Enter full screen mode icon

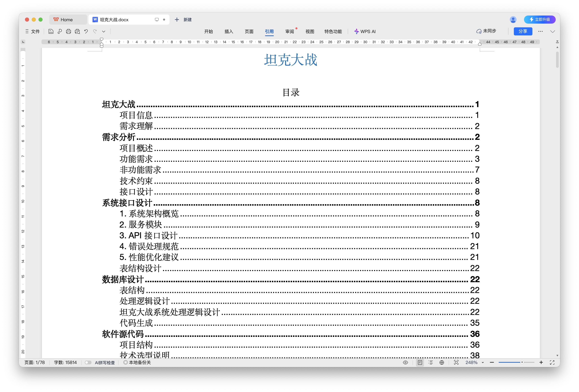(552, 362)
